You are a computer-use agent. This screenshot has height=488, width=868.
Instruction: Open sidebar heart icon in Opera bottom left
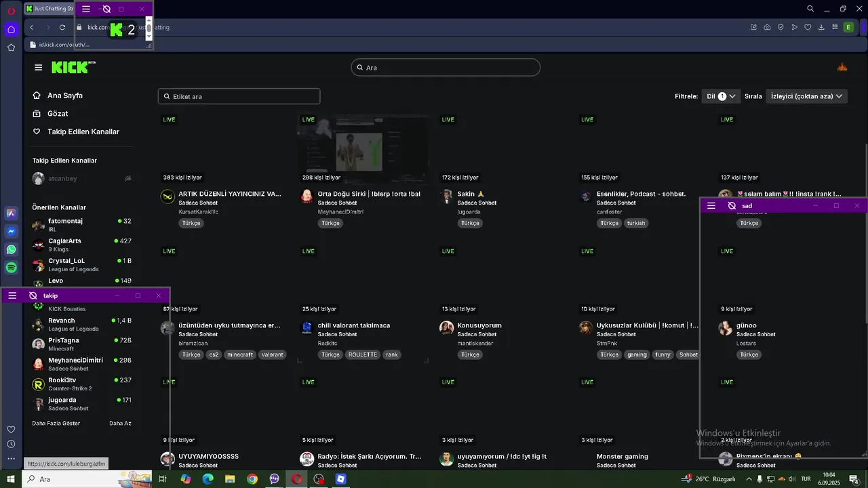coord(11,429)
